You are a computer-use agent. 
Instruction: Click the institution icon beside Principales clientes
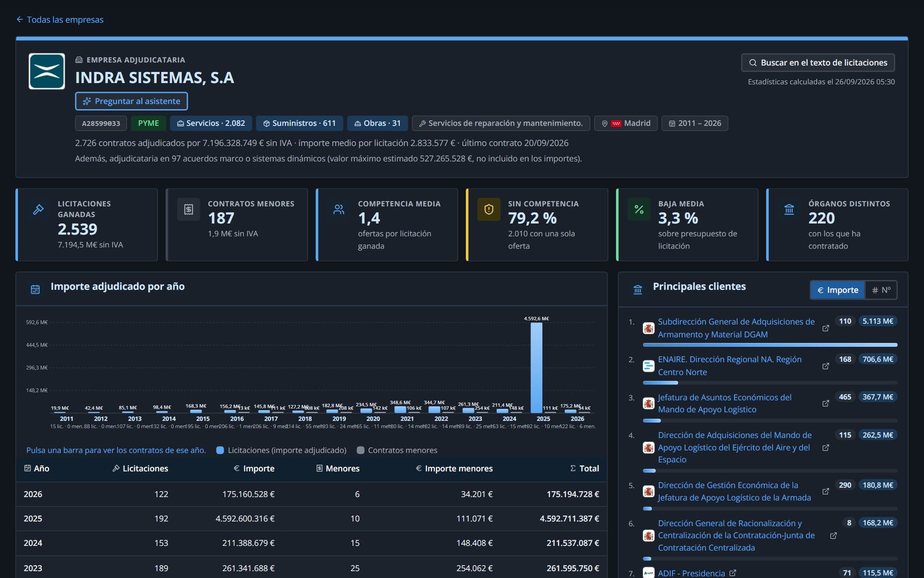point(638,290)
